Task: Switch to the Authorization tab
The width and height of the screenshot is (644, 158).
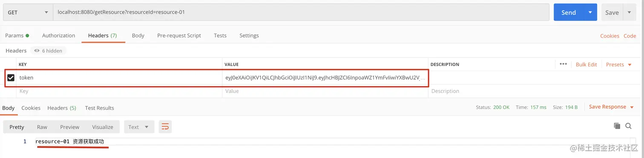Action: (x=58, y=35)
